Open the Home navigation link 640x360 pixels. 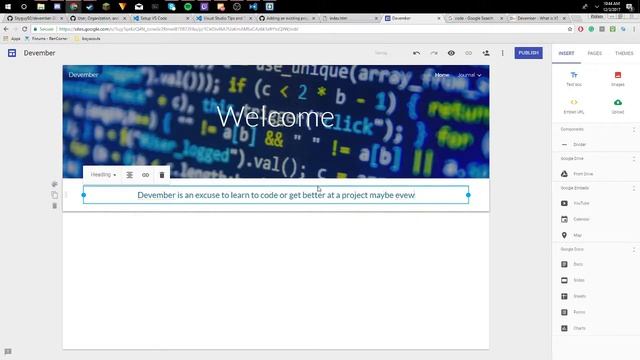[x=442, y=75]
